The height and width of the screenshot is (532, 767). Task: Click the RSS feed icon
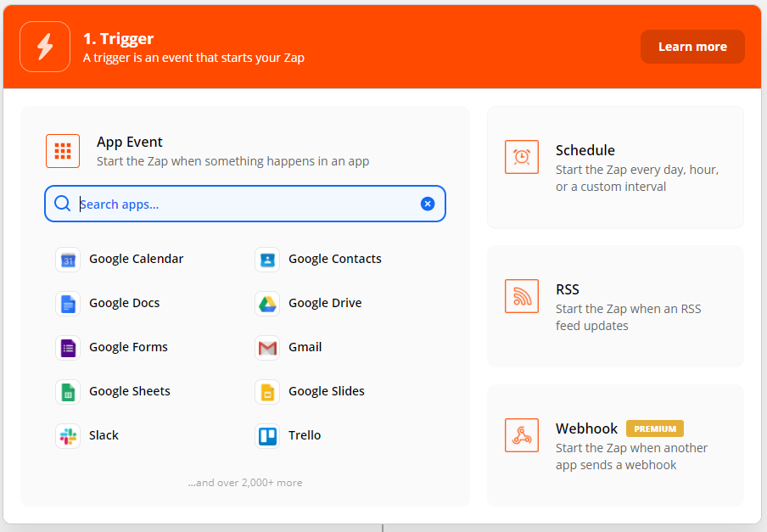pyautogui.click(x=522, y=296)
